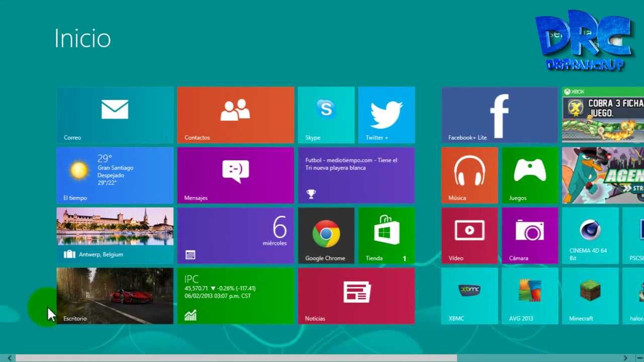The width and height of the screenshot is (644, 362).
Task: Open the Escritorio desktop tile
Action: tap(115, 296)
